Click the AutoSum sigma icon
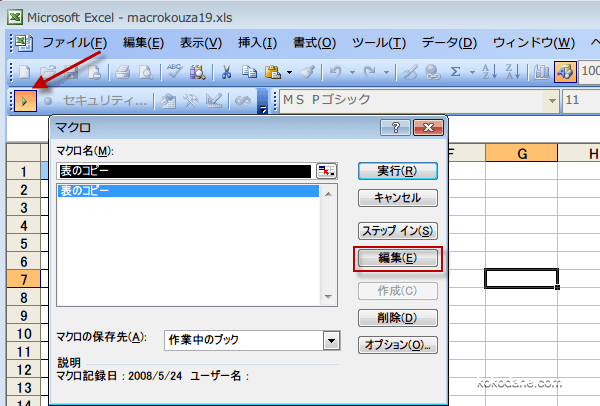This screenshot has height=406, width=600. (x=455, y=72)
